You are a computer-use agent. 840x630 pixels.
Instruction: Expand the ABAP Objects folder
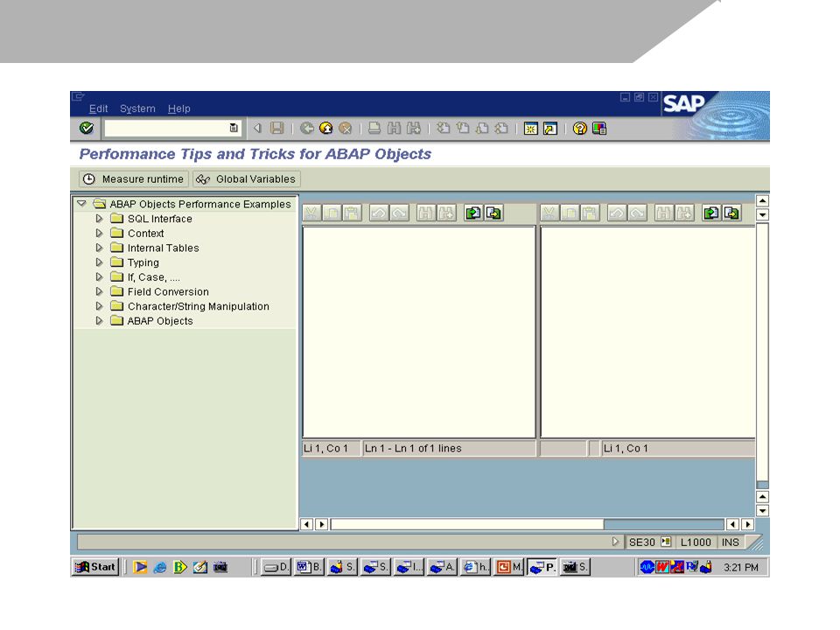click(99, 320)
